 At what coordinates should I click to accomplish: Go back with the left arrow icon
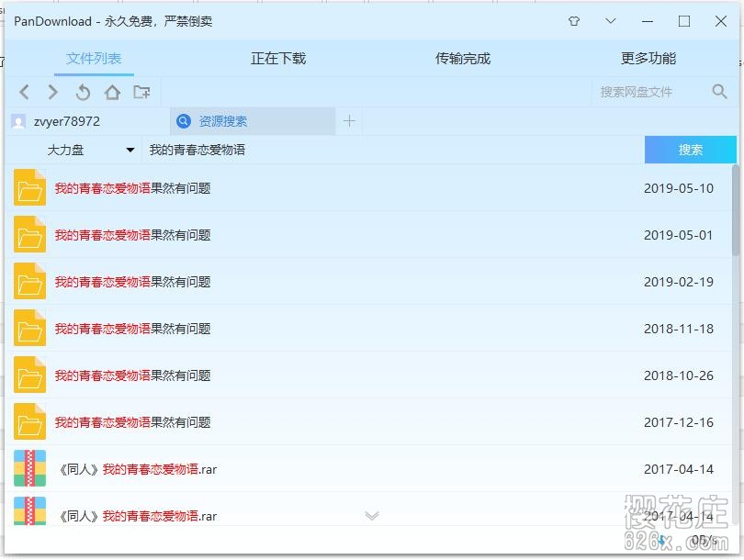pyautogui.click(x=25, y=92)
